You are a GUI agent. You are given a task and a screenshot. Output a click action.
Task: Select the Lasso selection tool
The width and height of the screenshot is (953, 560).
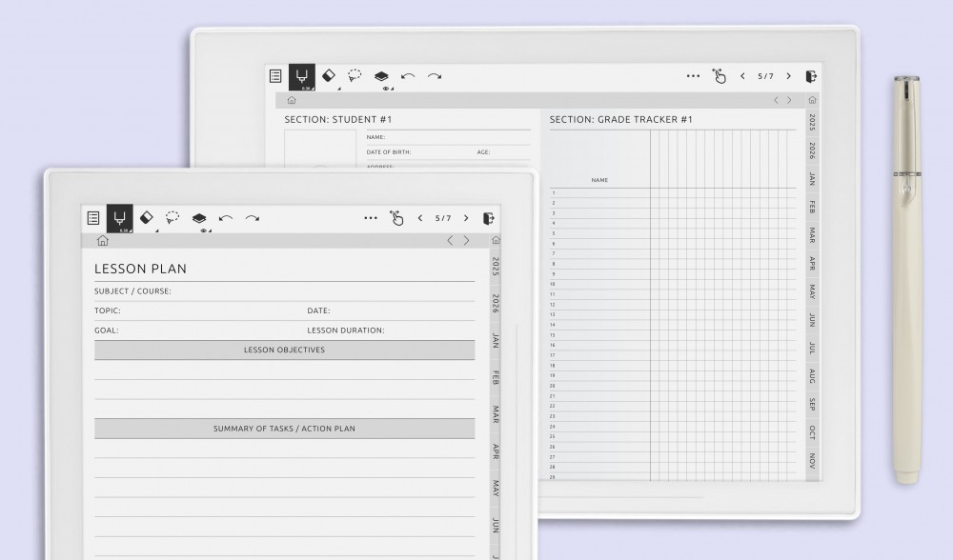click(171, 217)
